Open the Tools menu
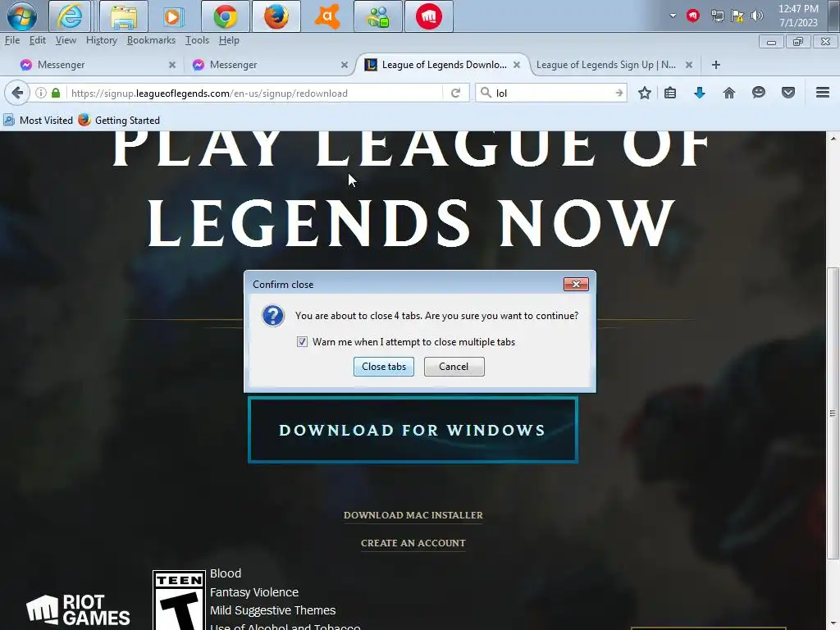This screenshot has width=840, height=630. [x=197, y=40]
